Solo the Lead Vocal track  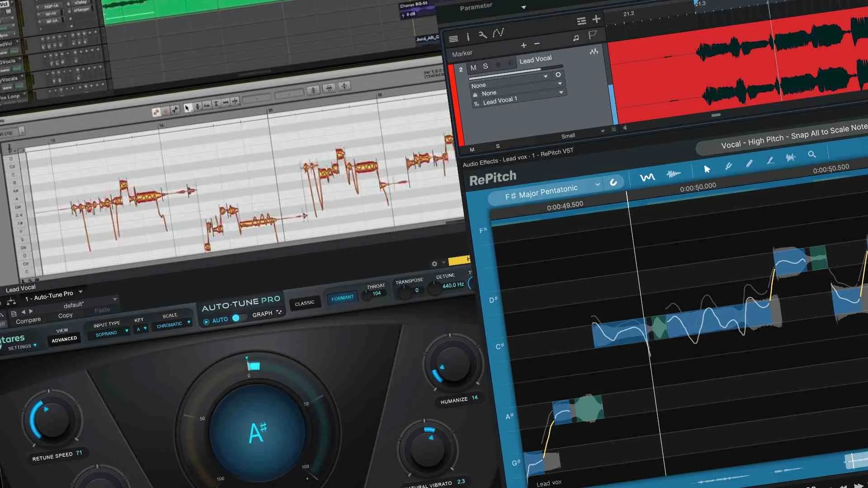pyautogui.click(x=485, y=66)
